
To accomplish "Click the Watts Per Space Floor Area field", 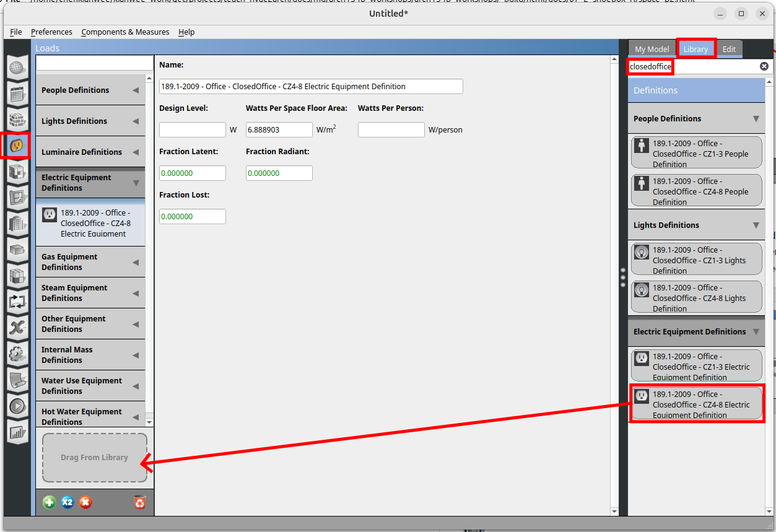I will (279, 130).
